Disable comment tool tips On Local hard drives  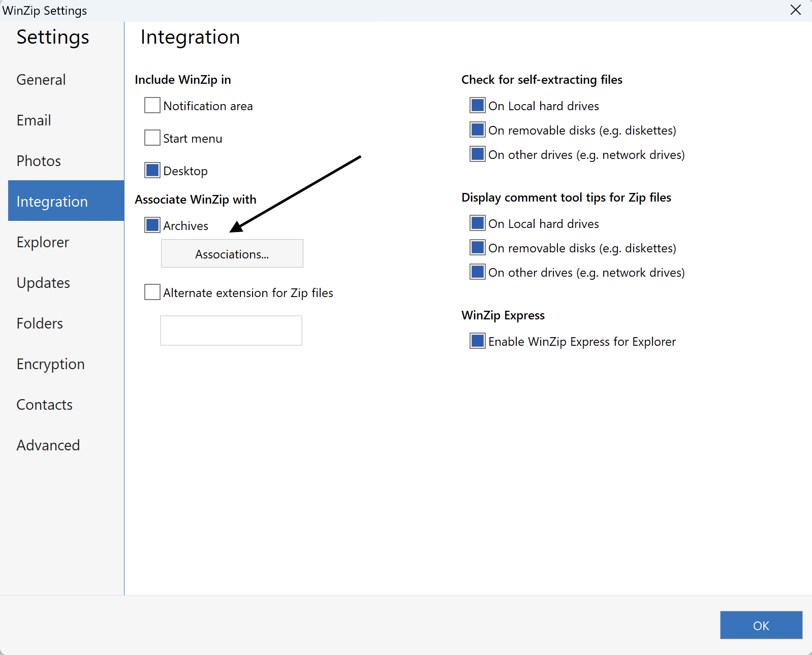[478, 223]
